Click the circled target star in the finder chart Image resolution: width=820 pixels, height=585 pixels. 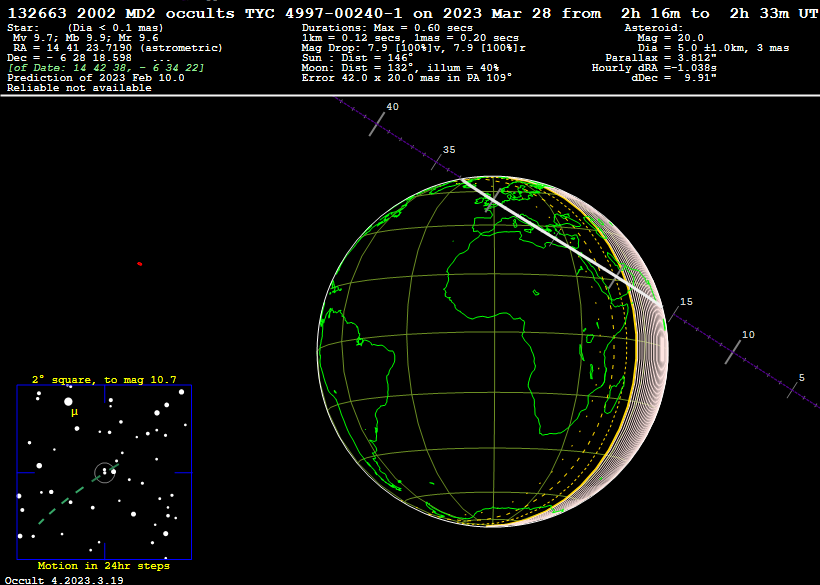[105, 472]
